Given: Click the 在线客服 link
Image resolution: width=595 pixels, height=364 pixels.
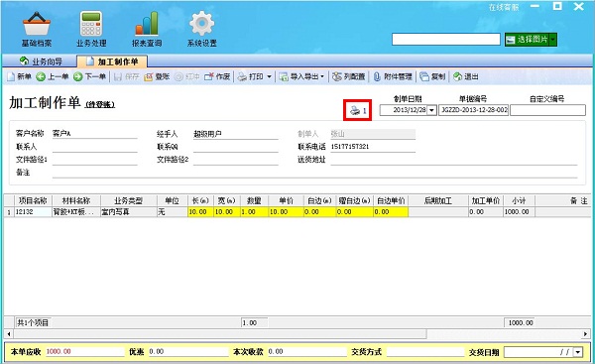Looking at the screenshot, I should (x=503, y=7).
